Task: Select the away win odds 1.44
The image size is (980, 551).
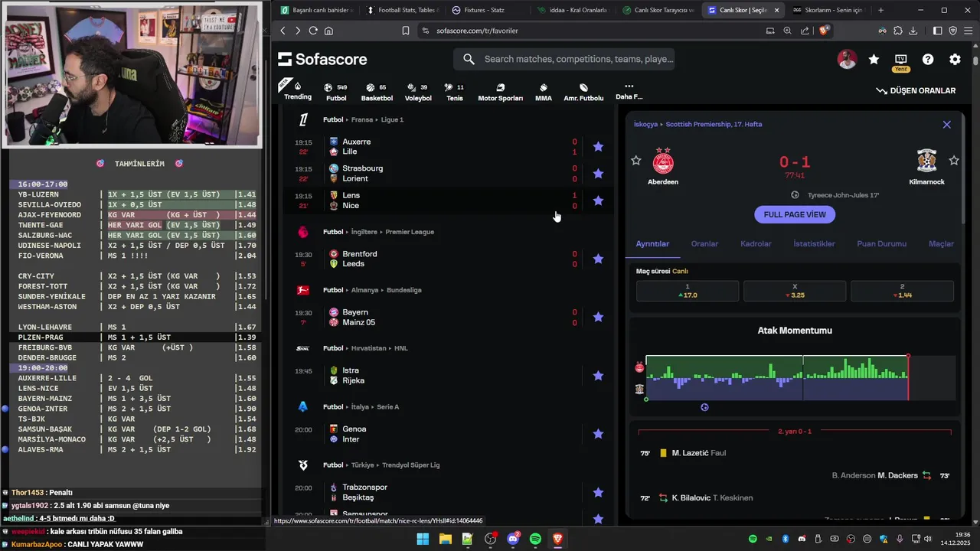Action: click(902, 291)
